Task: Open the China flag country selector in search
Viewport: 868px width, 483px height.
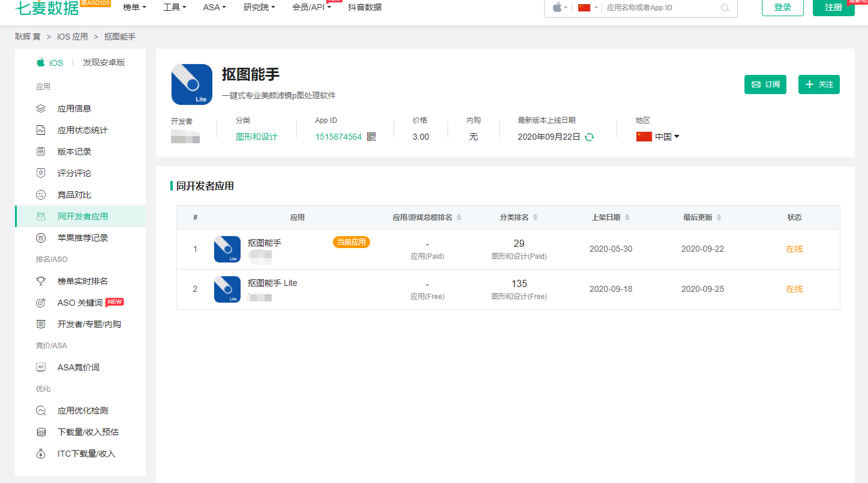Action: 588,7
